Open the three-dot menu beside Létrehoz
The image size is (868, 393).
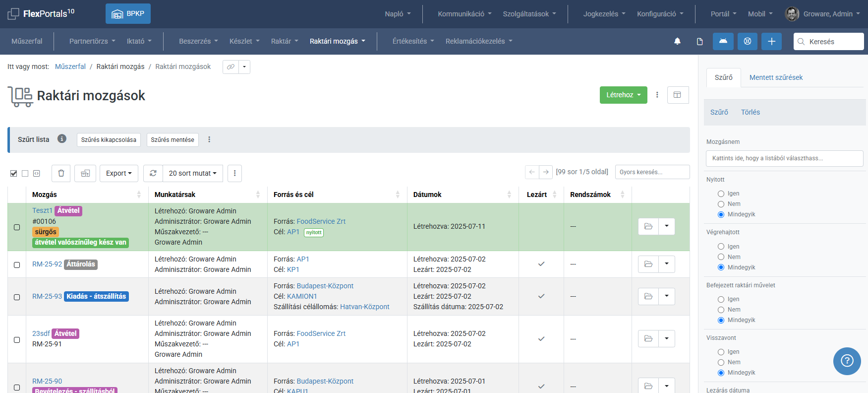657,95
